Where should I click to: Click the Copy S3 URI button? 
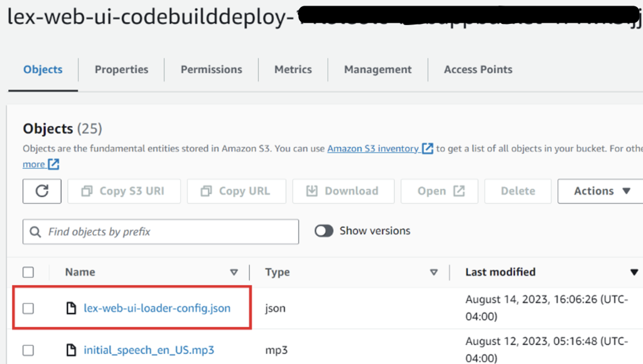[x=124, y=191]
